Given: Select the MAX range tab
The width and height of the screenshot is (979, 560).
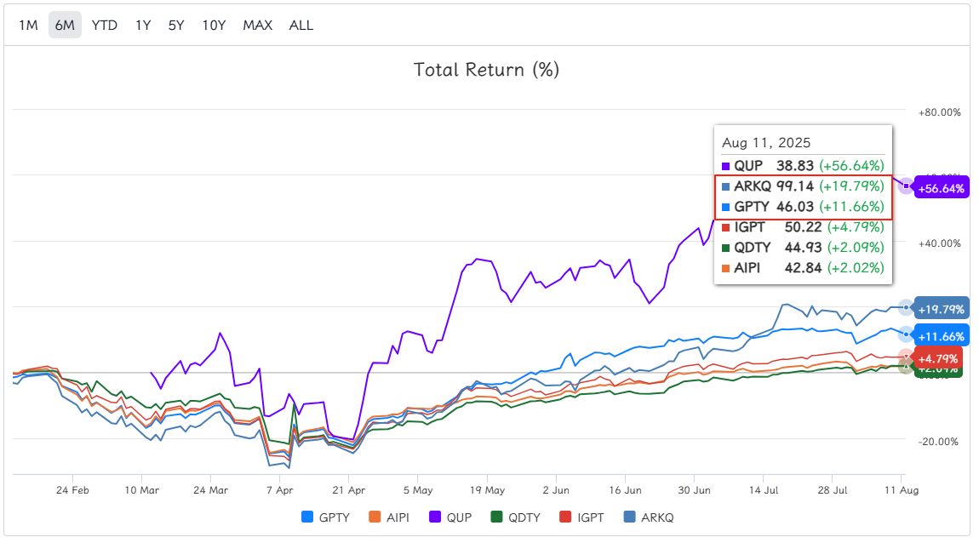Looking at the screenshot, I should pos(258,26).
